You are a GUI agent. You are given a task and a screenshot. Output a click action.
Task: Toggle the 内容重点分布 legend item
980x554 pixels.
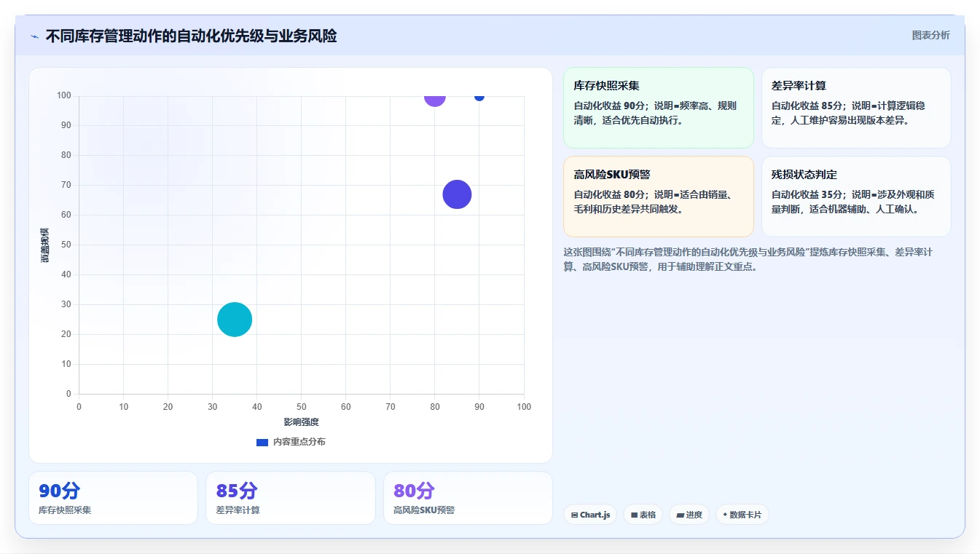(x=291, y=442)
